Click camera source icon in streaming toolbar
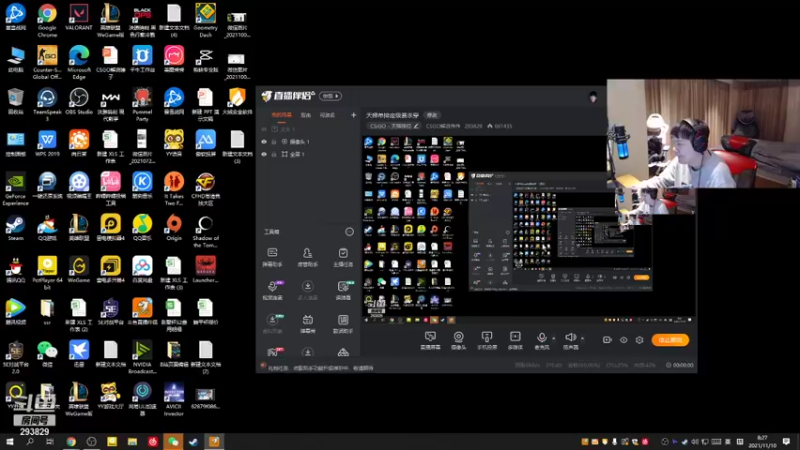800x450 pixels. [x=458, y=340]
